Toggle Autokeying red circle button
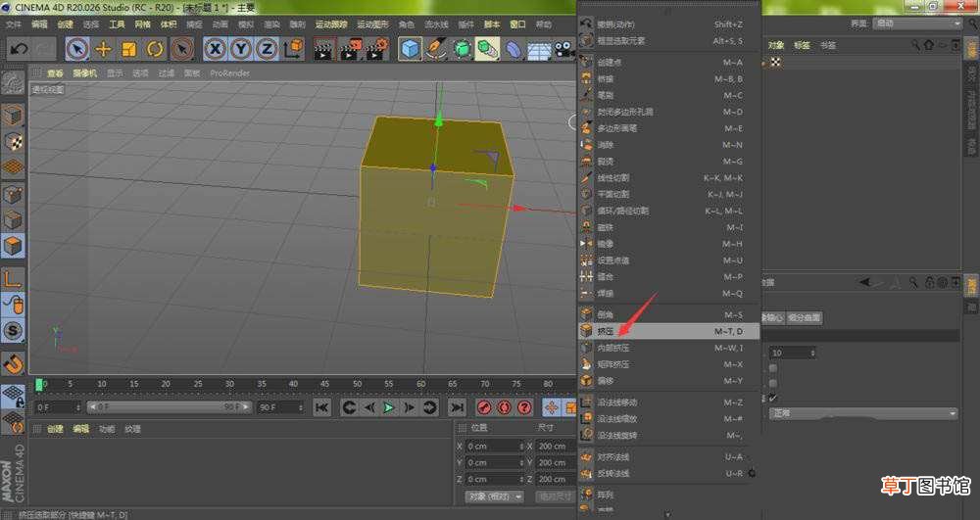 (x=504, y=407)
